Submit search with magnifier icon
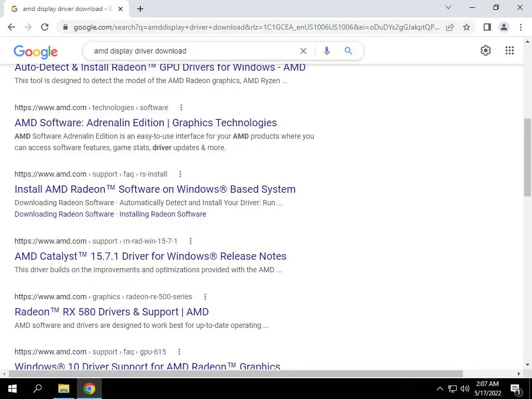532x399 pixels. click(x=348, y=51)
